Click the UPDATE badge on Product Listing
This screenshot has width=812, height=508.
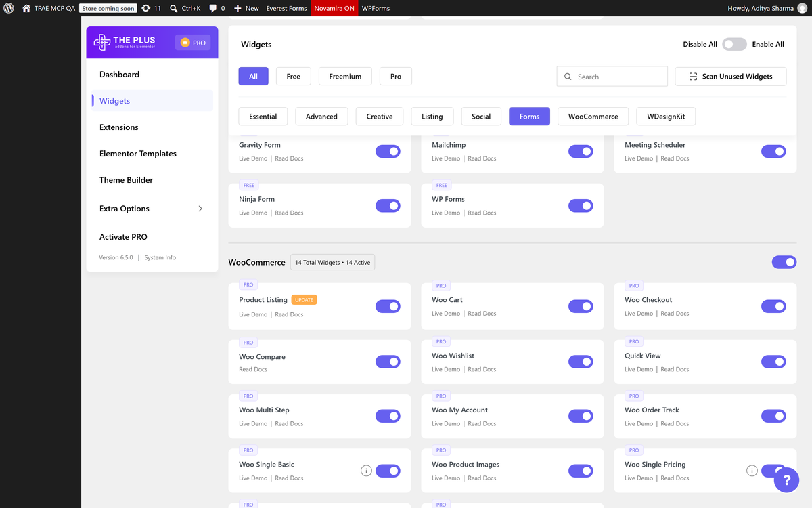point(304,299)
